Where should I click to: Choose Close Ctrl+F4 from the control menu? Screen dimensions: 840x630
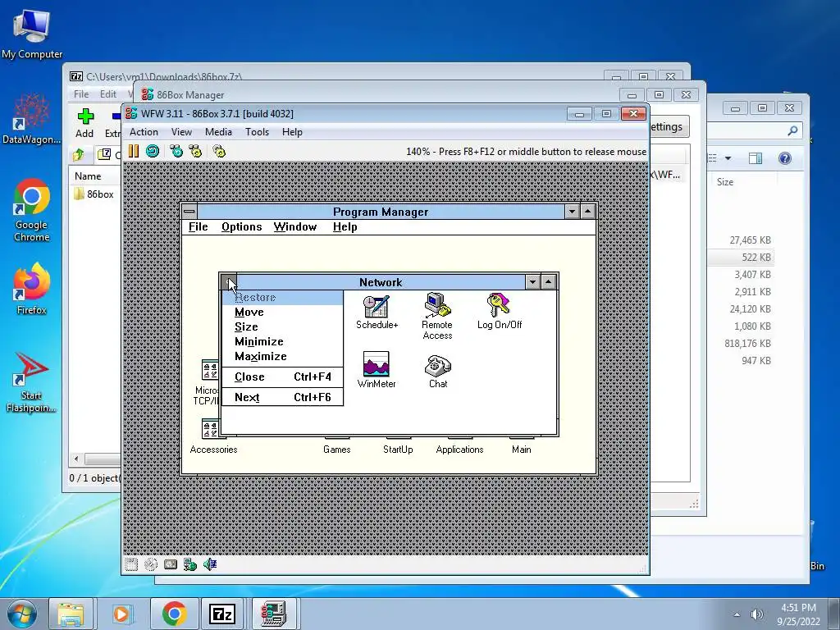pyautogui.click(x=282, y=377)
